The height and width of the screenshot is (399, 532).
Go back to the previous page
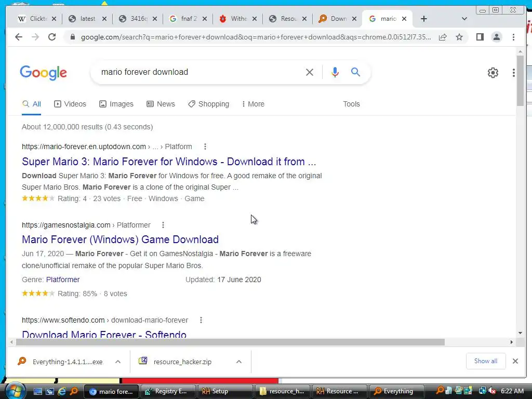click(19, 37)
